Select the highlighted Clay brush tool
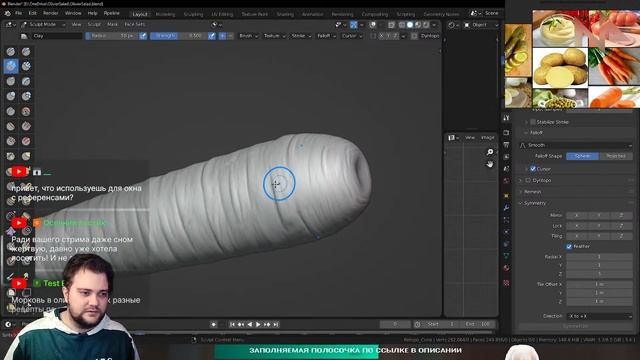This screenshot has height=360, width=640. pos(11,66)
